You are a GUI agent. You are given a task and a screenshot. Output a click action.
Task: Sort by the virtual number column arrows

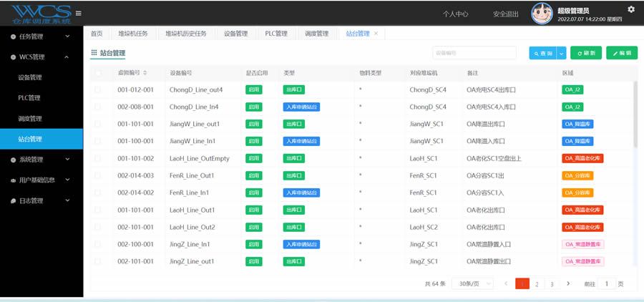tap(145, 73)
